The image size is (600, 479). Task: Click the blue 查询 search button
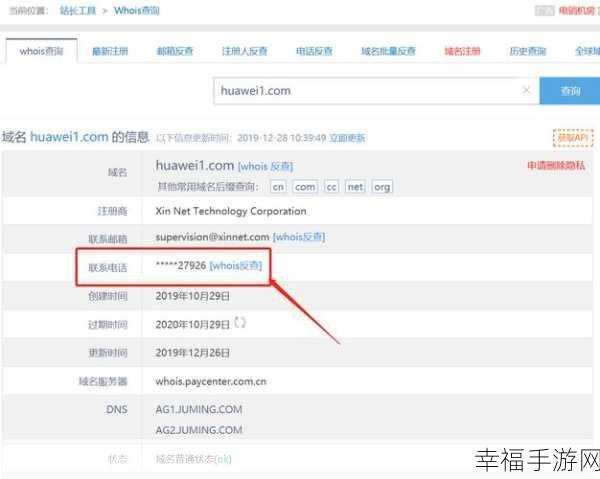pos(570,91)
